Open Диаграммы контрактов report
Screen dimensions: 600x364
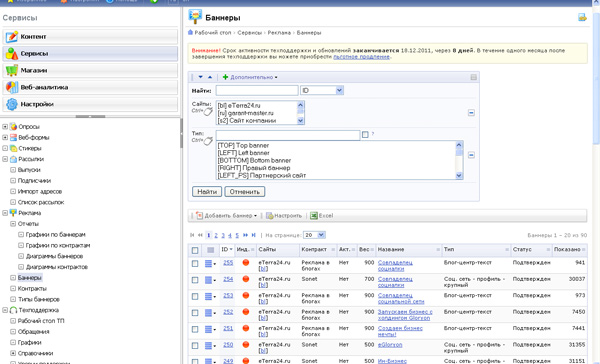pyautogui.click(x=57, y=267)
